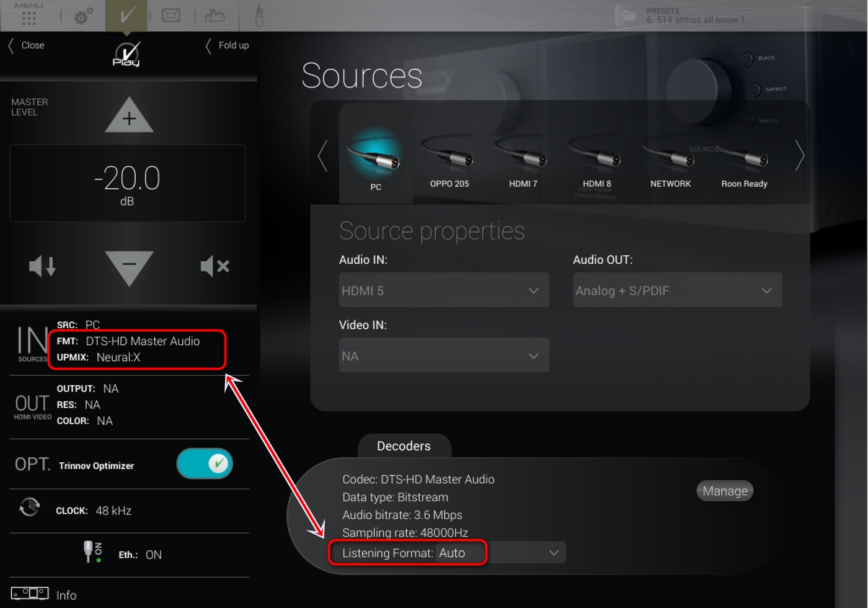Screen dimensions: 868x608
Task: Click the 'CLOCK: 48 kHz' readout
Action: 94,511
